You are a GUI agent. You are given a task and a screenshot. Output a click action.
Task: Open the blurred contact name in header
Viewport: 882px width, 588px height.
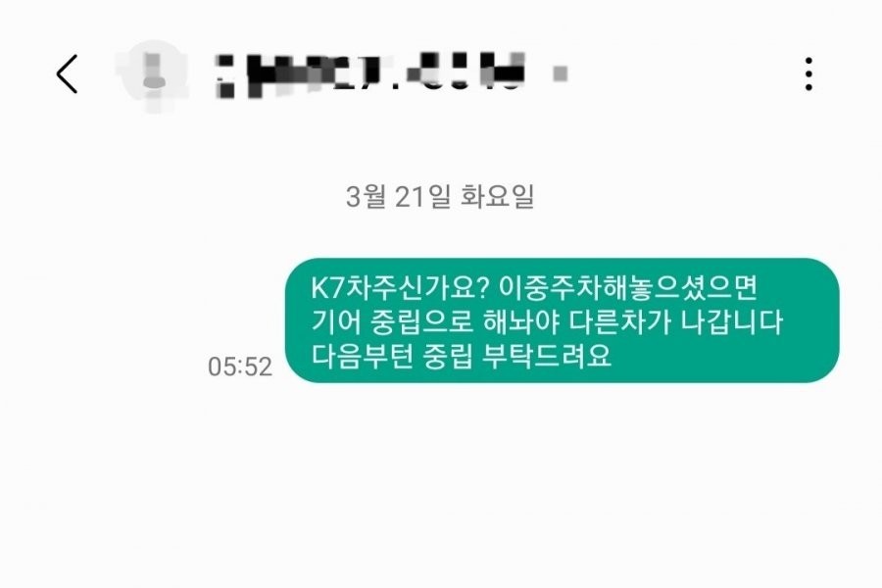pos(371,73)
